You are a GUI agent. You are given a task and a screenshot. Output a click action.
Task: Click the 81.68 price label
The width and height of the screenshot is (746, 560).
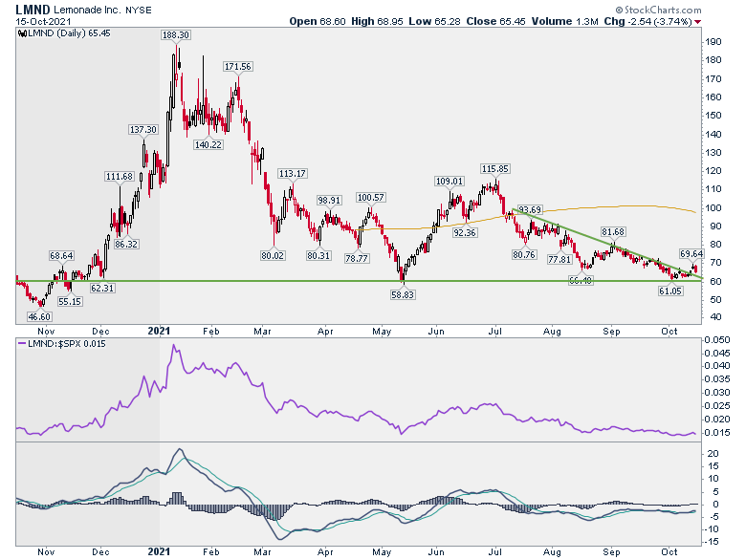613,232
